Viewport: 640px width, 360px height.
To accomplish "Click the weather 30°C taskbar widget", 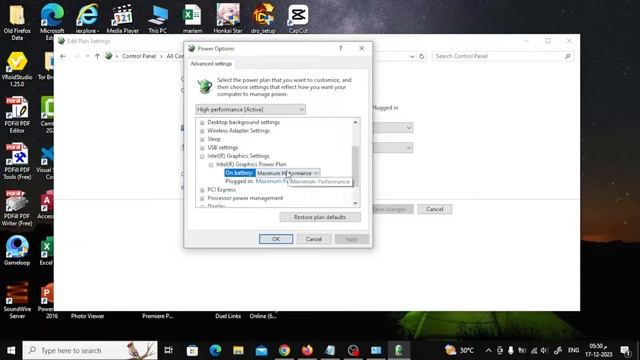I will (460, 350).
